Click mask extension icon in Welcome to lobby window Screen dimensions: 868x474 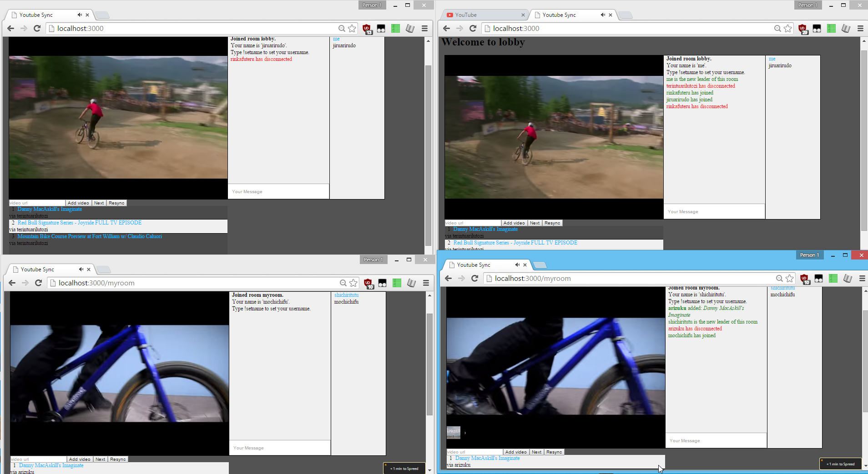[817, 29]
